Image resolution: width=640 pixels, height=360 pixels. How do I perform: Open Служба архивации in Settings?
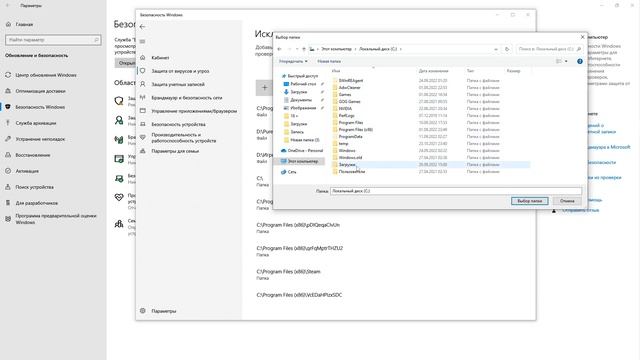[36, 123]
